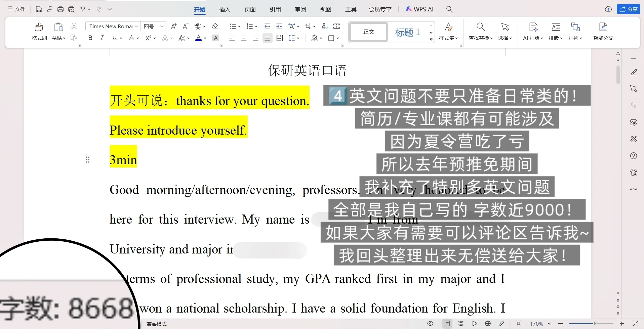Click the 分享 Share button
Screen dimensions: 644x329
(628, 9)
